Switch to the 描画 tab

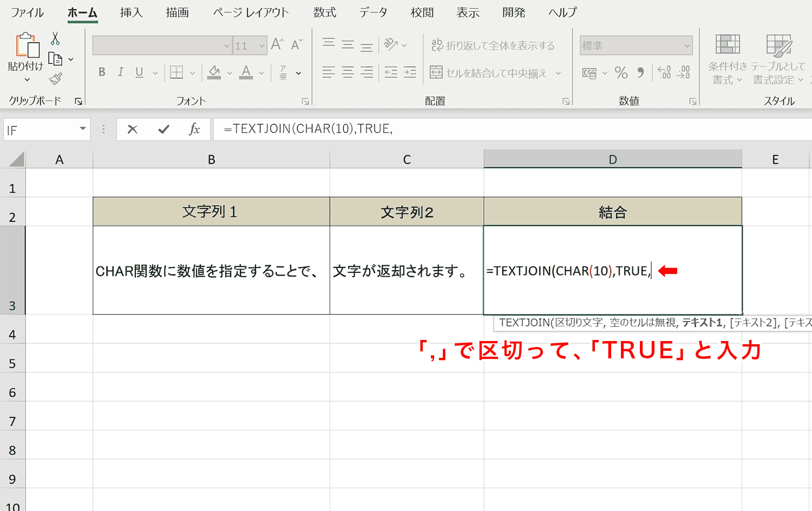(178, 12)
